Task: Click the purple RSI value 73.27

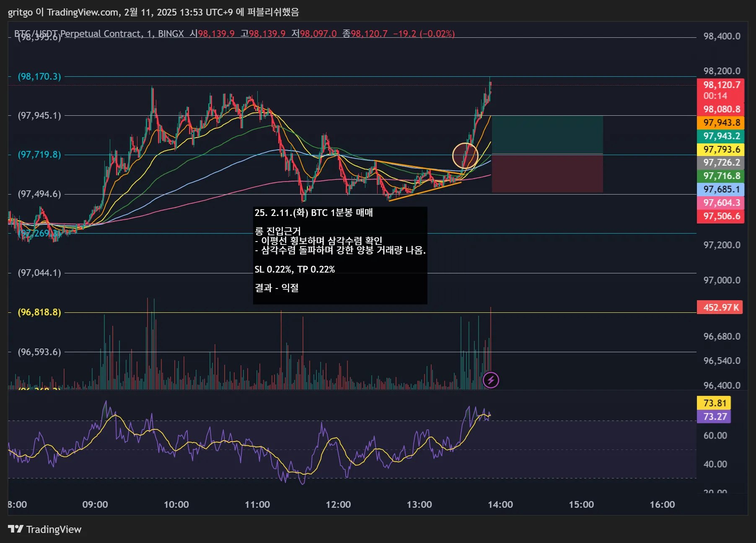Action: pos(714,416)
